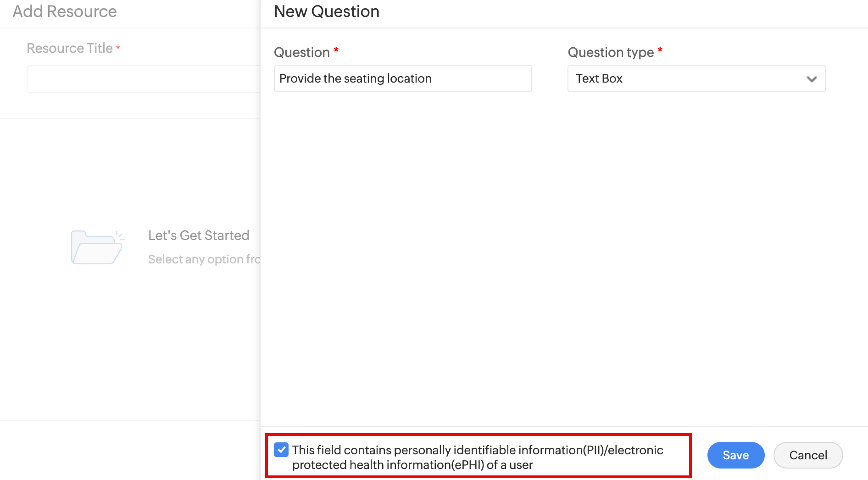
Task: Click the selected 'Text Box' value
Action: [599, 78]
